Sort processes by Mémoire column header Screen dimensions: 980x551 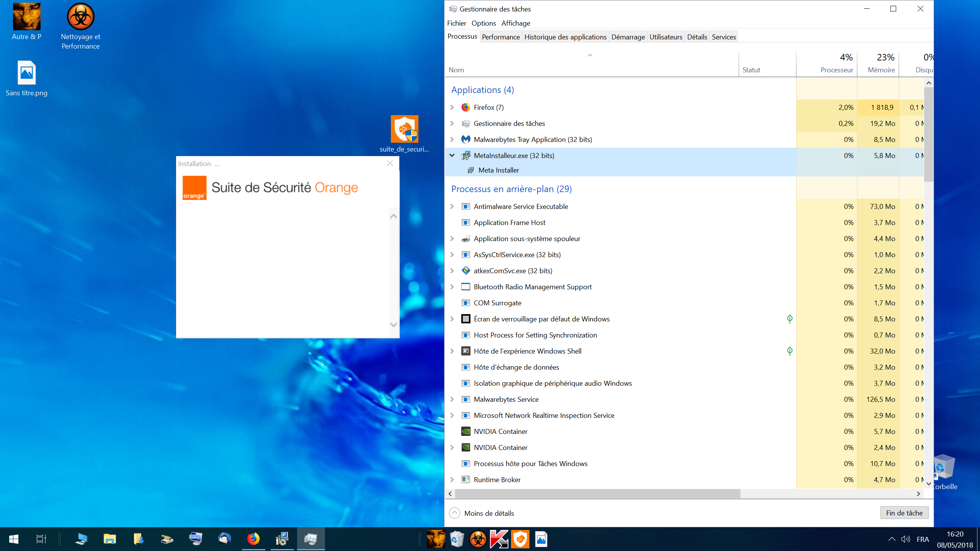pyautogui.click(x=881, y=70)
